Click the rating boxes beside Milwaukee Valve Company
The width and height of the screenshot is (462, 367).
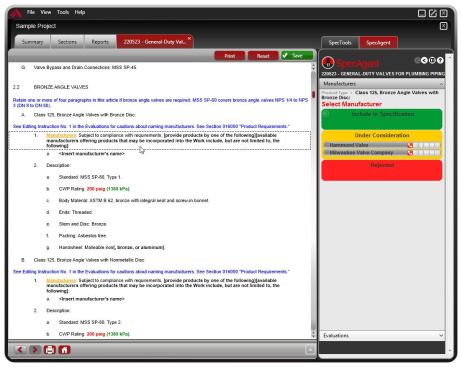click(x=427, y=153)
